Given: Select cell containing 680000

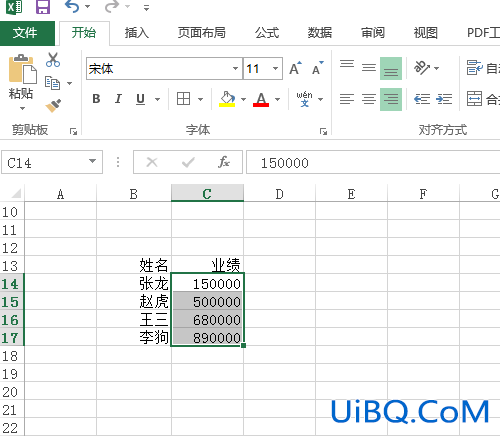Looking at the screenshot, I should coord(207,320).
